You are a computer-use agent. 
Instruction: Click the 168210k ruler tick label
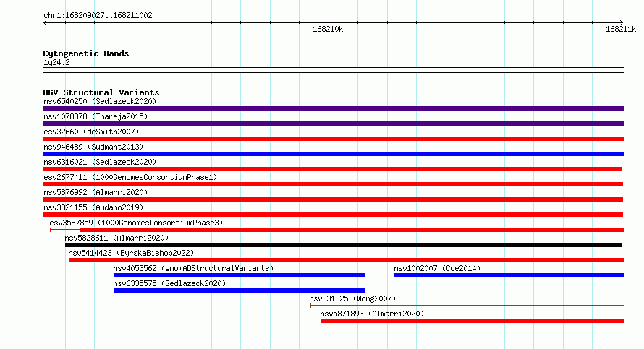point(328,29)
